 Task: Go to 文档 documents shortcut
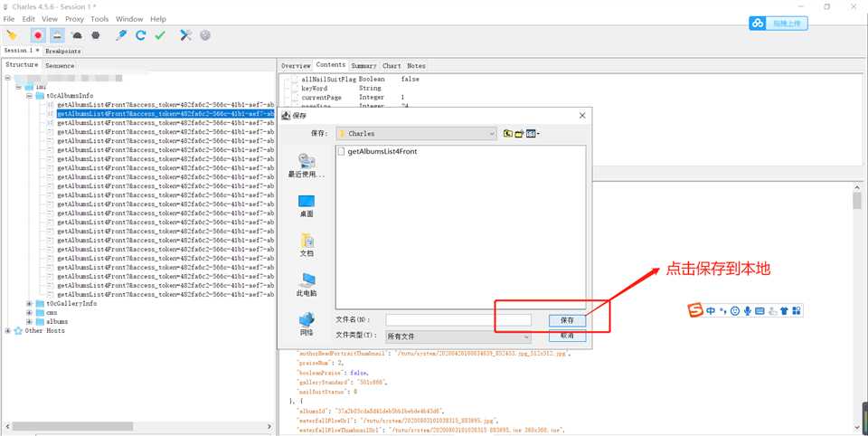pos(307,245)
